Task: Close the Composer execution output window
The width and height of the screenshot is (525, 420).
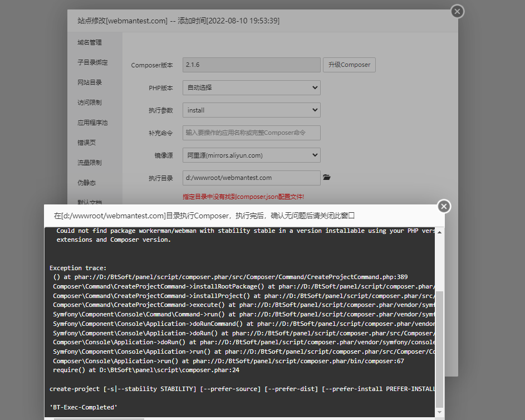Action: click(444, 206)
